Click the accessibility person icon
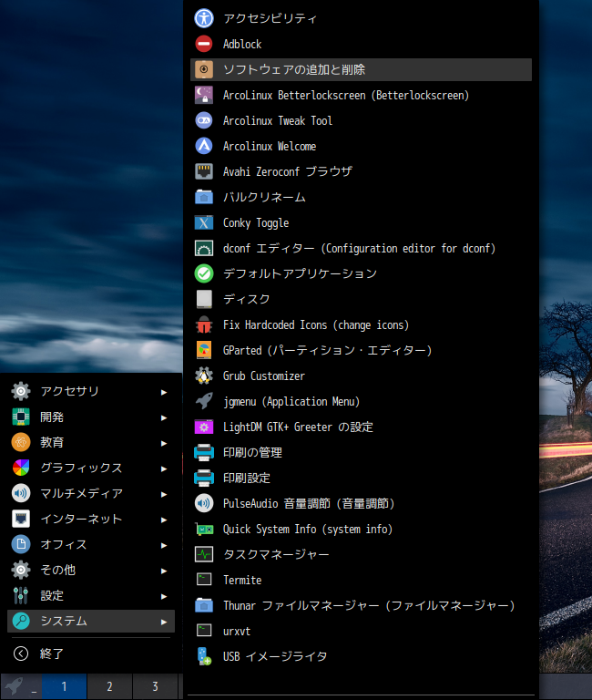The width and height of the screenshot is (592, 700). click(x=204, y=18)
